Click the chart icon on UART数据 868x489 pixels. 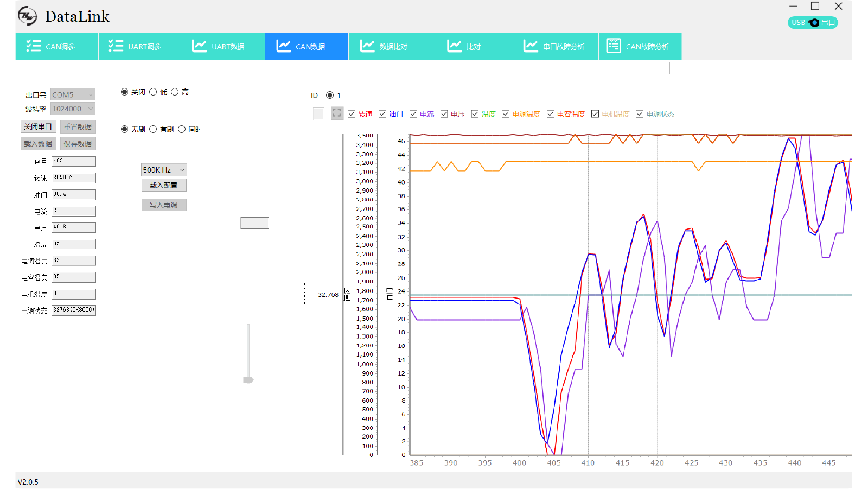pos(199,46)
